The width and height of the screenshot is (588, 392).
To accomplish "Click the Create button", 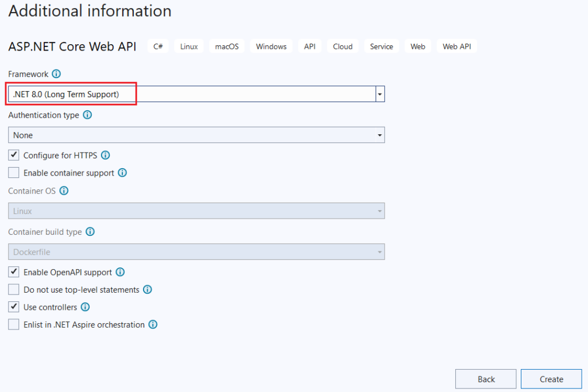I will [551, 379].
